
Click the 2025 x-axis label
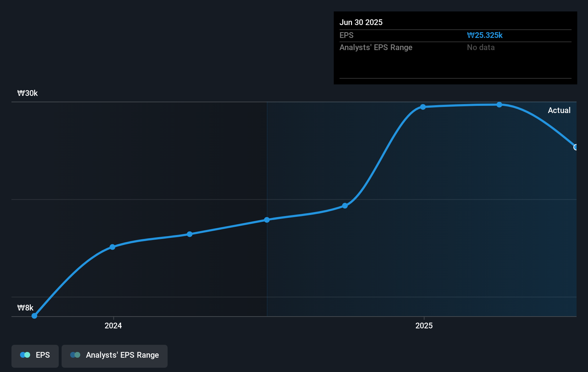point(424,325)
